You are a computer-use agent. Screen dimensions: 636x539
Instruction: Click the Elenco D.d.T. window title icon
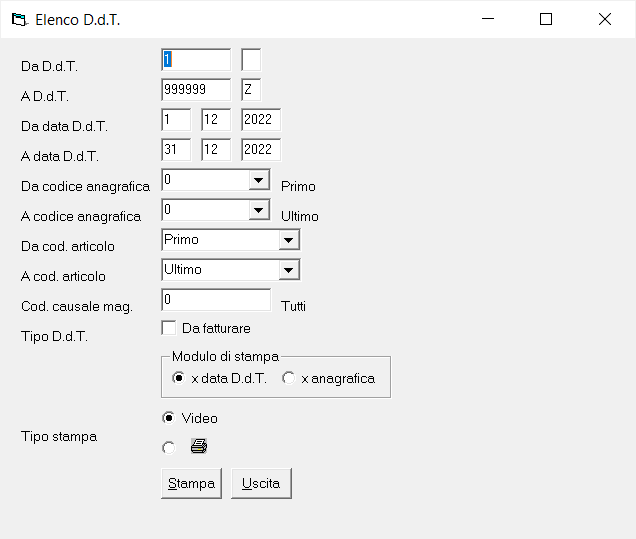19,19
